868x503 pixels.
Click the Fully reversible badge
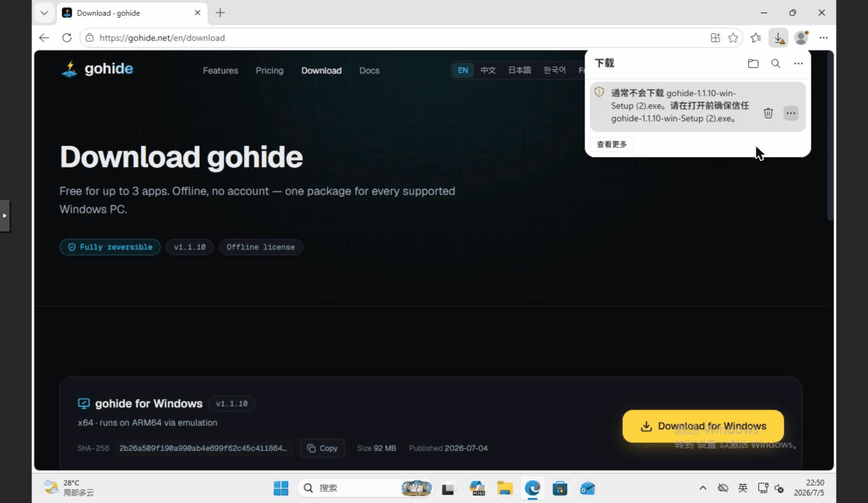click(110, 247)
